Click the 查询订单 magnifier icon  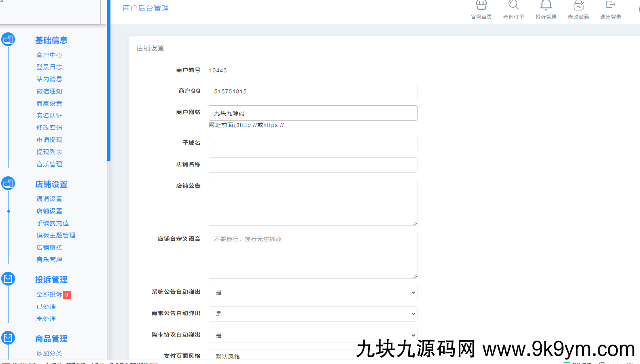(513, 6)
